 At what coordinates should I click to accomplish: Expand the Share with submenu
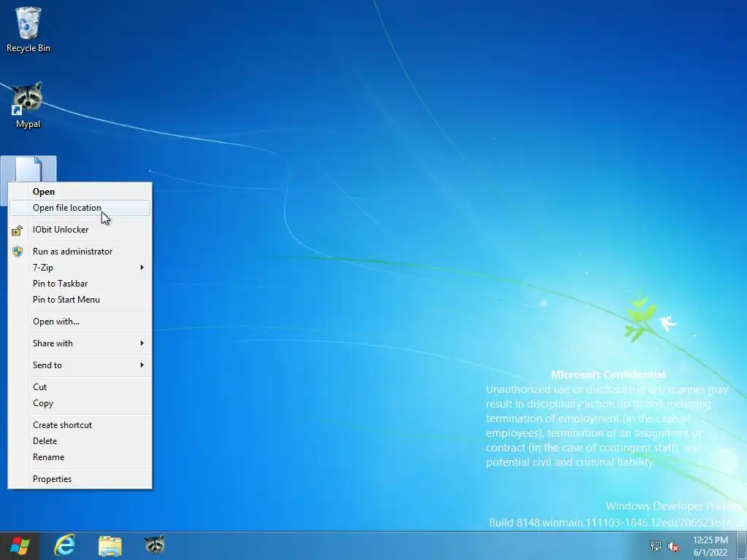tap(80, 343)
